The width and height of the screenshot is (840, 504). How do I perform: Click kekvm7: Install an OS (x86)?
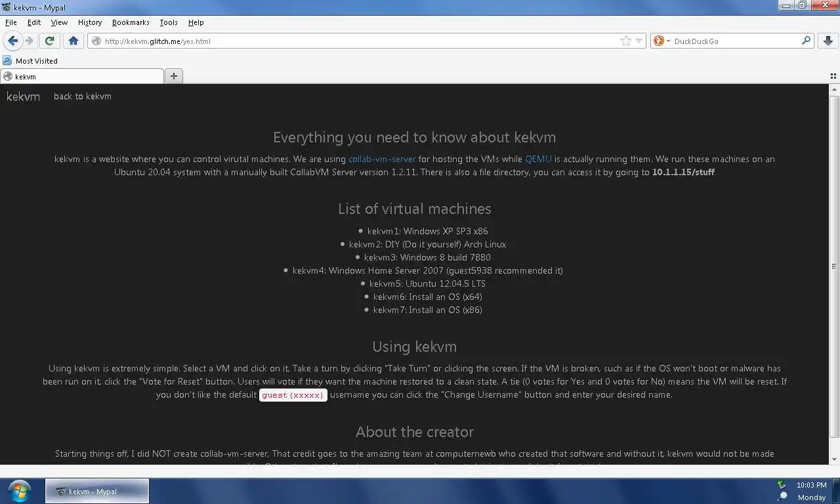tap(427, 310)
